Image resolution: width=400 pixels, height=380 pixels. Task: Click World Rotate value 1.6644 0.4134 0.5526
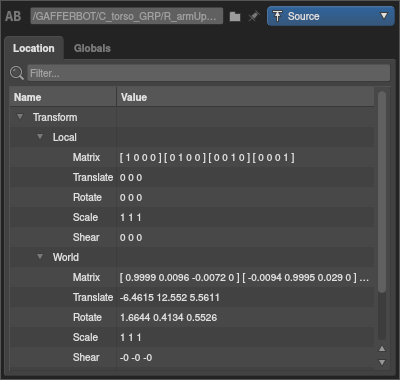click(168, 317)
